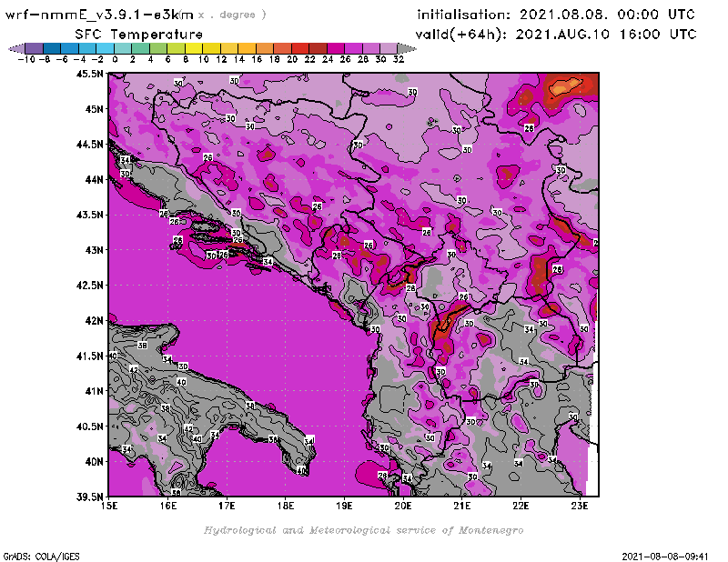
Task: Click the below -10 arrow at the legend's left end
Action: [16, 48]
